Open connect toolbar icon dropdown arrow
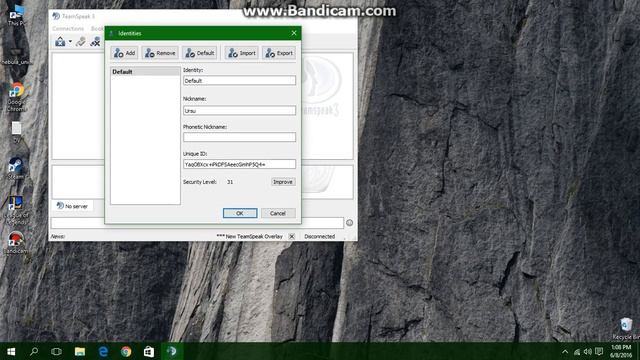 tap(70, 42)
